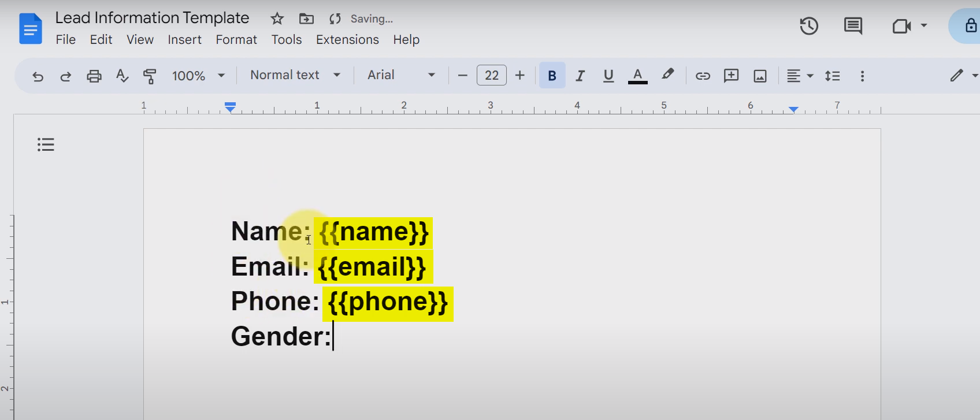The width and height of the screenshot is (980, 420).
Task: Click the move-to-folder icon beside the title
Action: (x=306, y=19)
